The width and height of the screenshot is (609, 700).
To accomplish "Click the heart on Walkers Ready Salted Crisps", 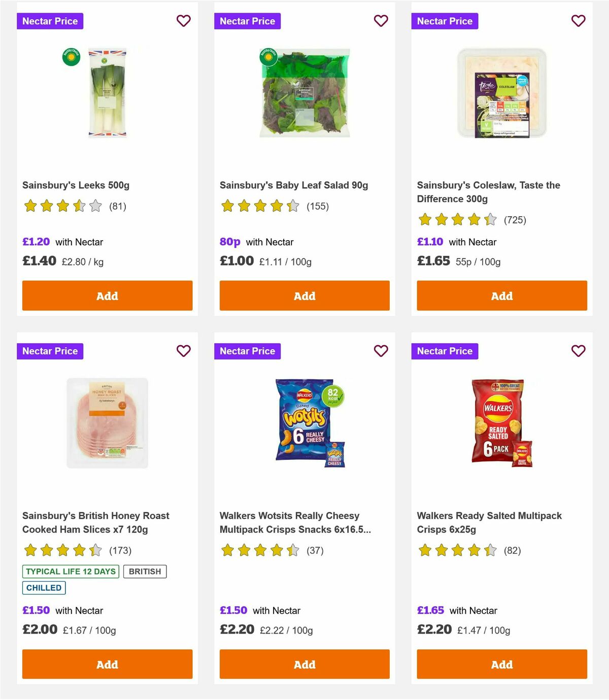I will 578,351.
